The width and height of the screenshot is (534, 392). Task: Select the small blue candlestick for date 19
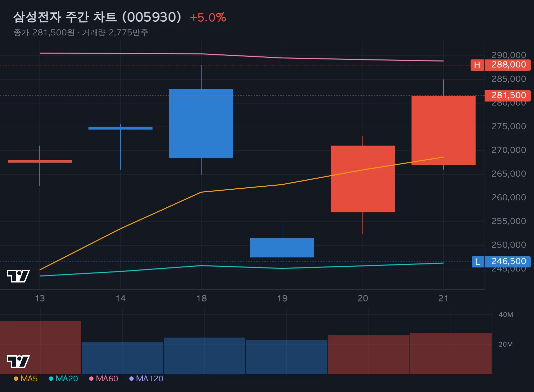282,248
